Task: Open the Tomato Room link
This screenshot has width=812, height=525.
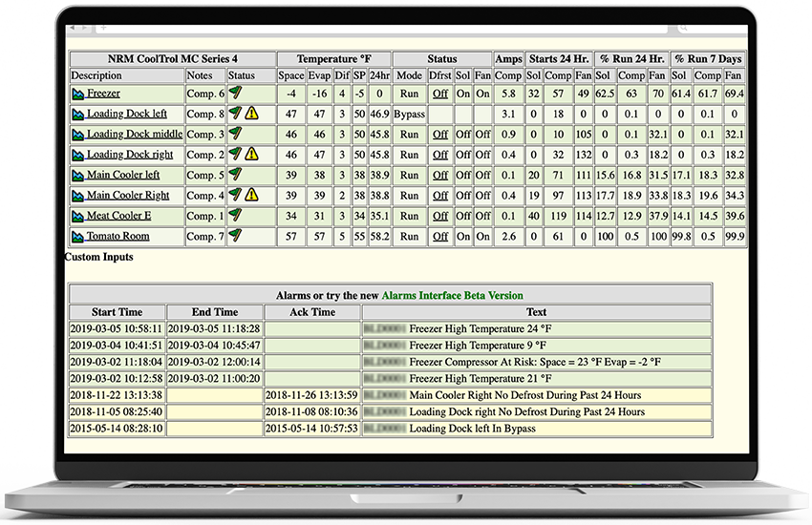Action: [x=118, y=237]
